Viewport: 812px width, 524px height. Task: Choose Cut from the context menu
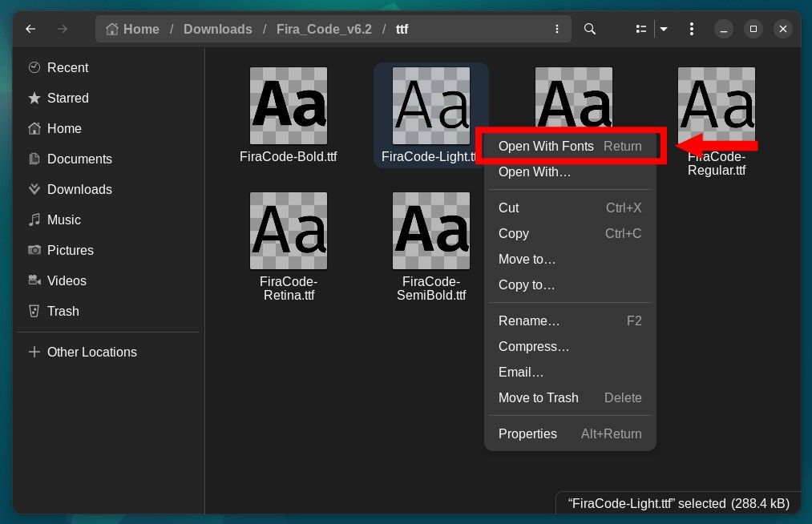(570, 208)
